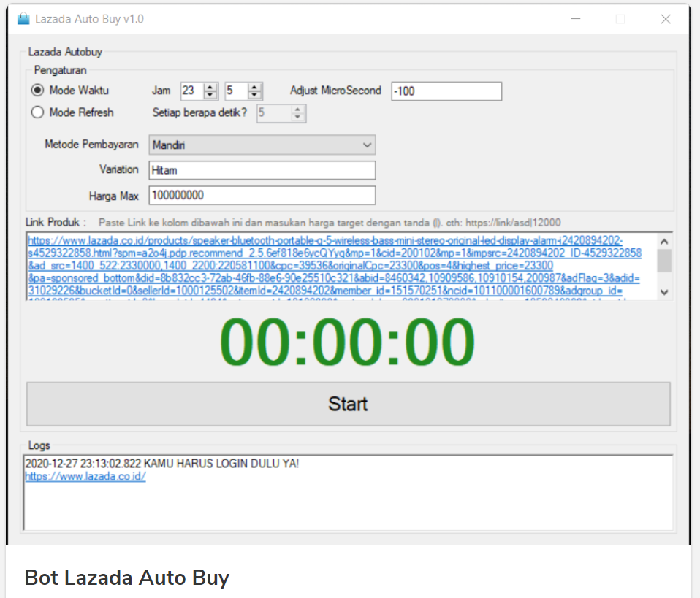This screenshot has width=700, height=598.
Task: Click the Link Produk scrollbar down arrow
Action: [x=664, y=292]
